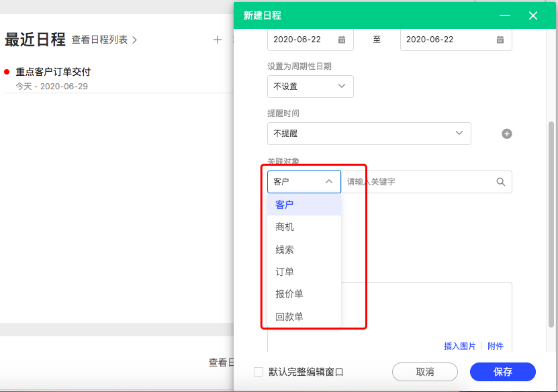Open the 插入图片 link
558x392 pixels.
pos(460,346)
